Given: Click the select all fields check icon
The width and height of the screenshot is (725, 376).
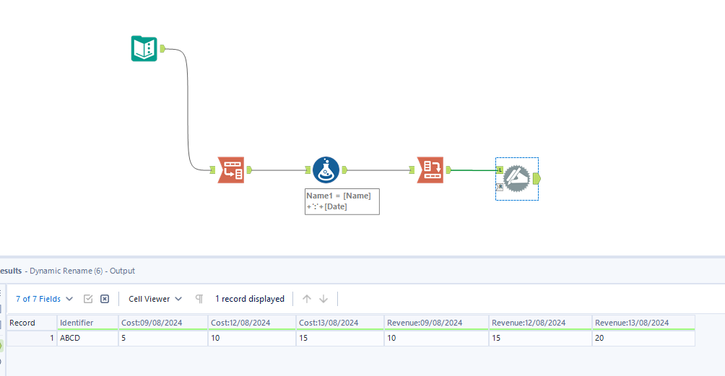Looking at the screenshot, I should 88,299.
